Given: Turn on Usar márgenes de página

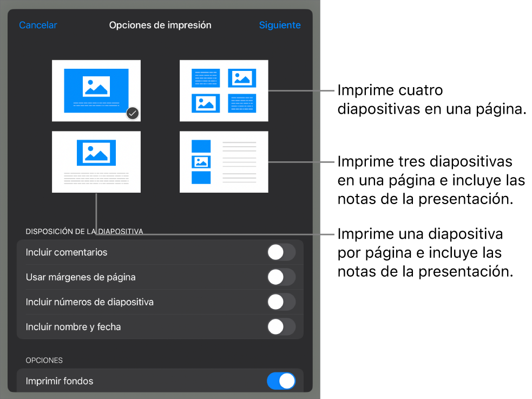Looking at the screenshot, I should coord(281,277).
